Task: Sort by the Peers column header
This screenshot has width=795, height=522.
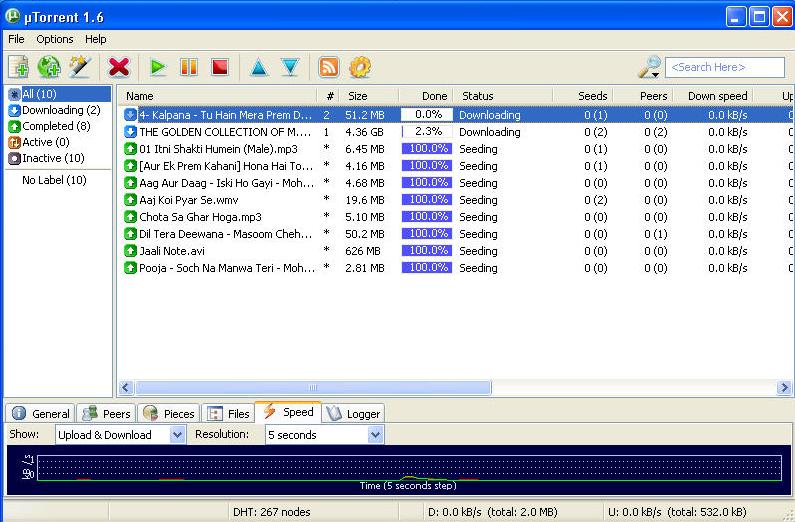Action: [643, 96]
